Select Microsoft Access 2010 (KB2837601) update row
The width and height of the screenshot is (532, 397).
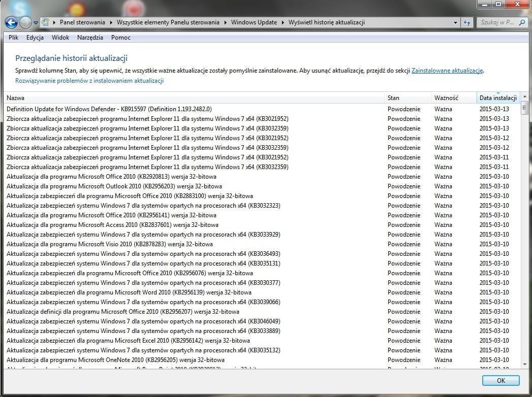click(261, 225)
